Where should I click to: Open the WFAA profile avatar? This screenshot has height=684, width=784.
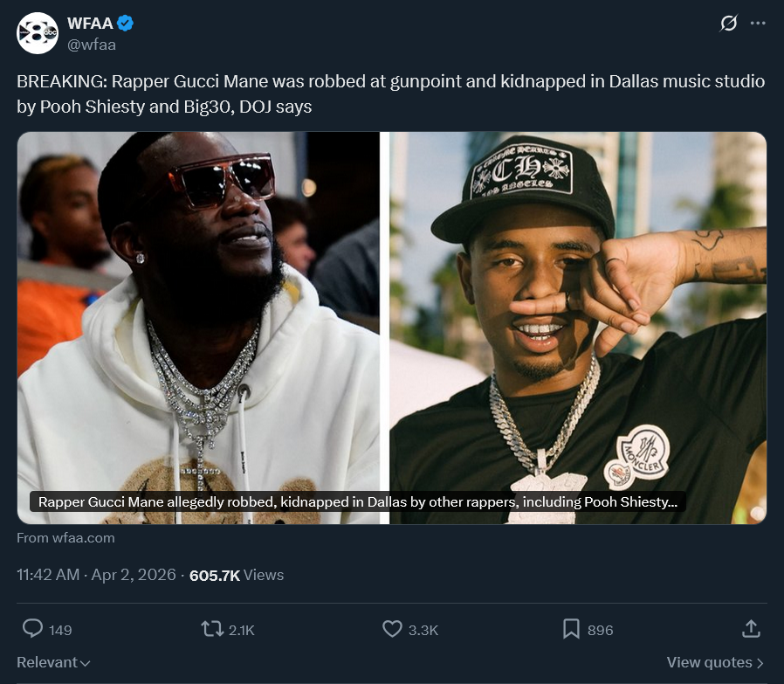tap(38, 33)
